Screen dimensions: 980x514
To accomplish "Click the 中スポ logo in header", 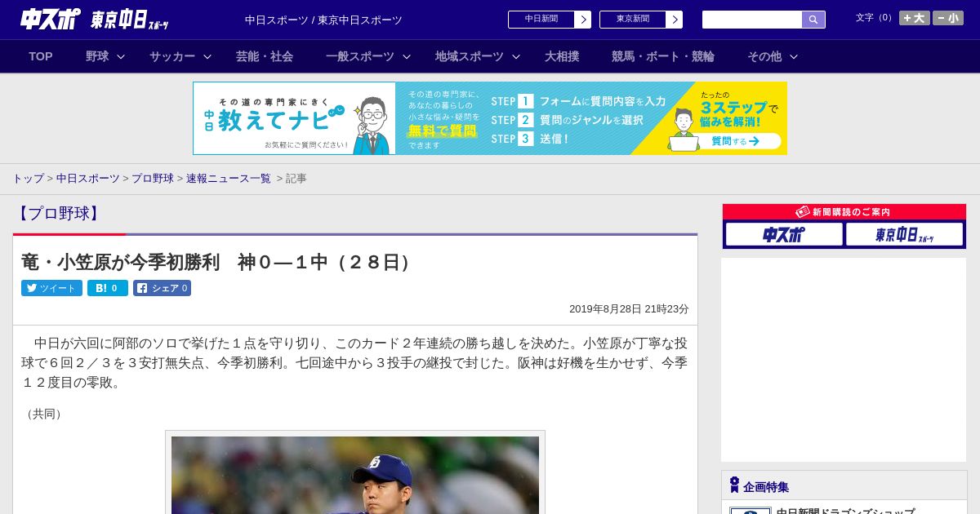I will pos(51,19).
